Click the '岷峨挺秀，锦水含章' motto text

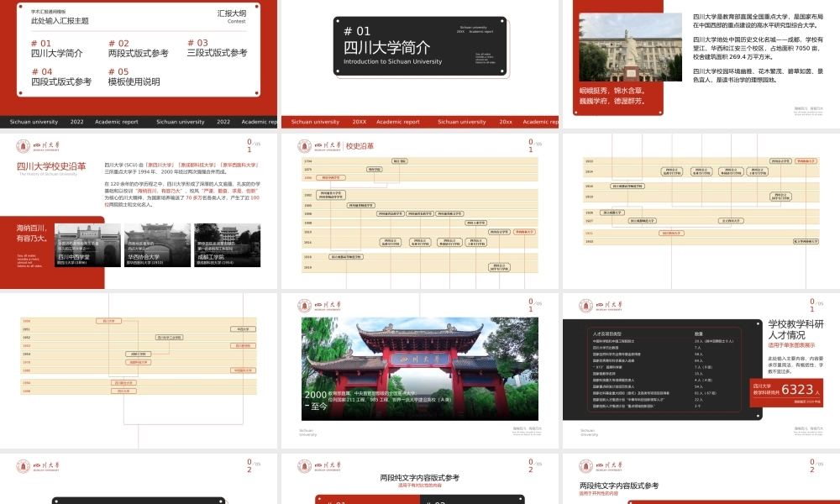point(613,91)
